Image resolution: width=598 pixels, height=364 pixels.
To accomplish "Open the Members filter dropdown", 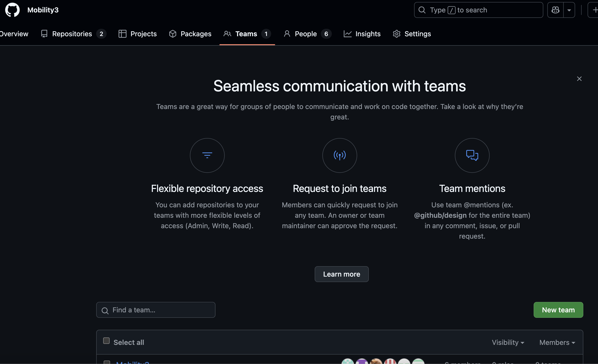I will 557,342.
